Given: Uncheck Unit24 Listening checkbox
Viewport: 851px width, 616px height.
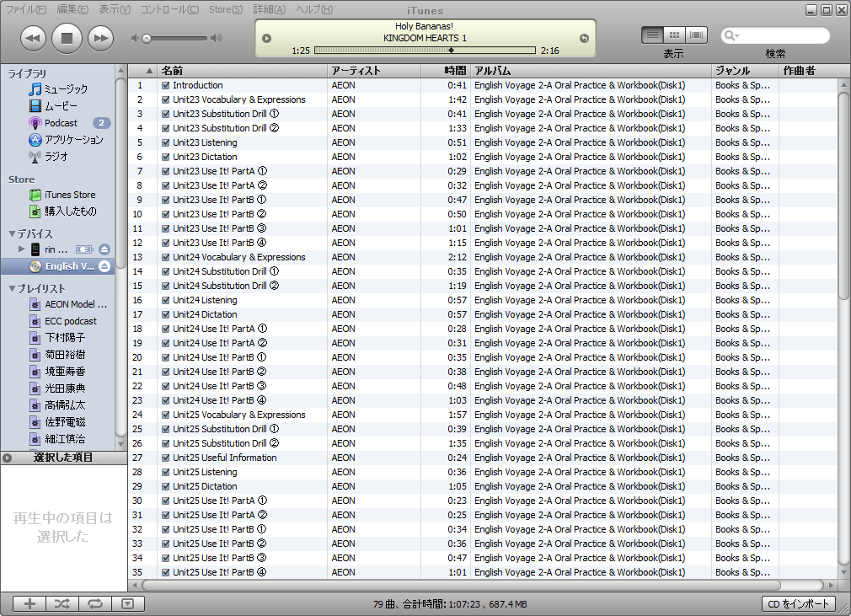Looking at the screenshot, I should (x=165, y=300).
